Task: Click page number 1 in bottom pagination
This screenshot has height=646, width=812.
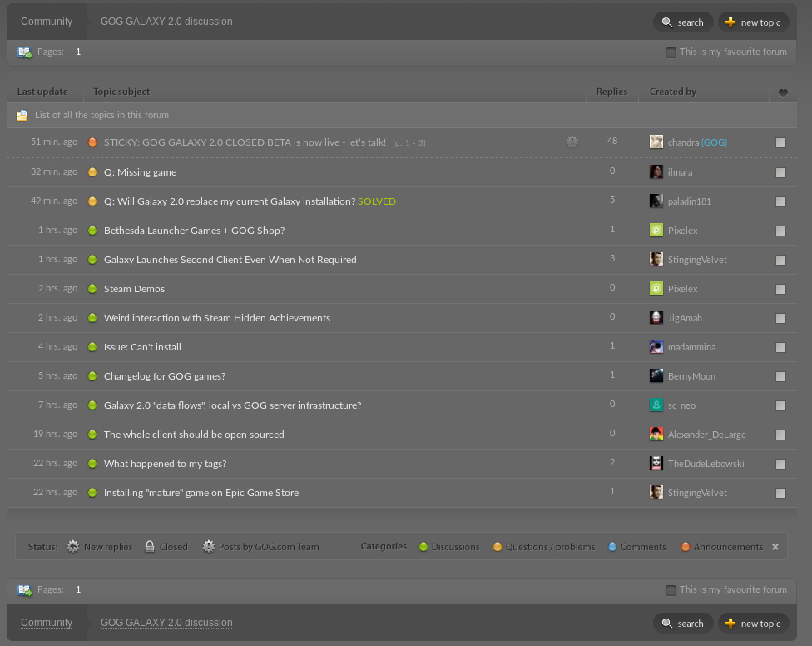Action: 78,589
